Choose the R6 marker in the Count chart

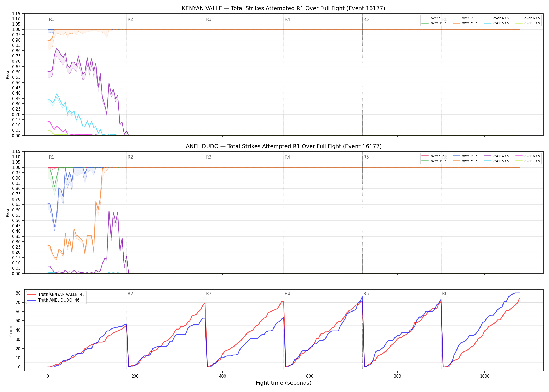point(445,294)
